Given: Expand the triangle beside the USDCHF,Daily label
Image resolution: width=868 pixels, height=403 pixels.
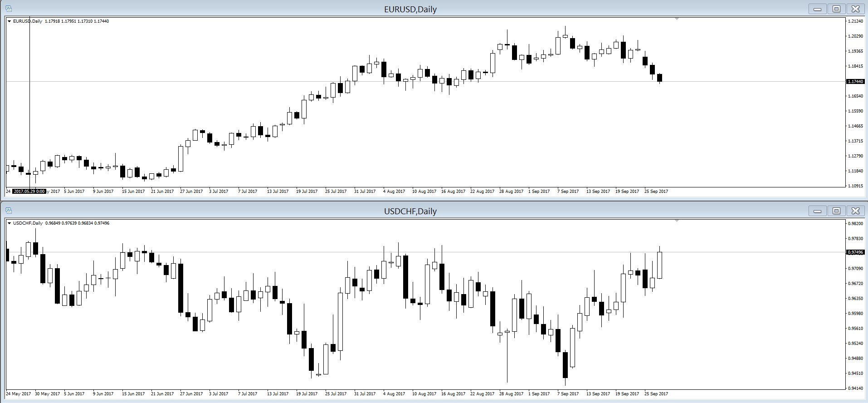Looking at the screenshot, I should tap(9, 223).
